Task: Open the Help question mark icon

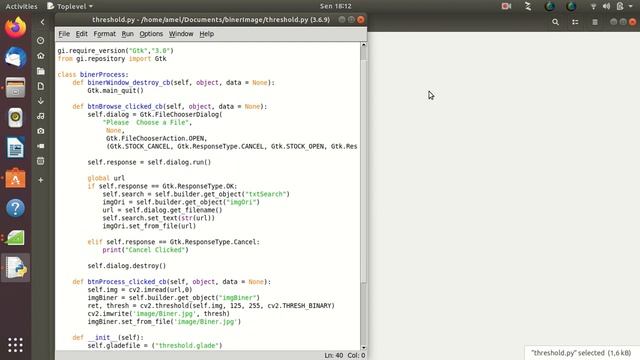Action: pyautogui.click(x=15, y=208)
